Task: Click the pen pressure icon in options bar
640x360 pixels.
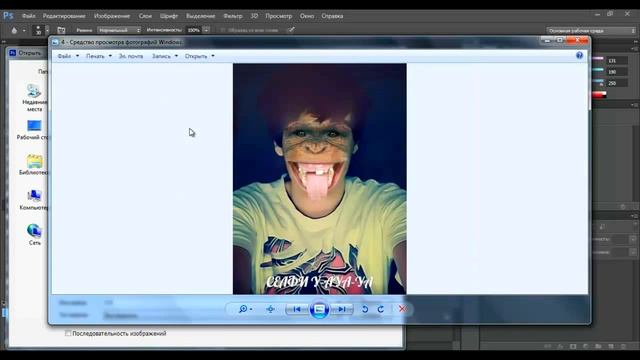Action: [291, 30]
